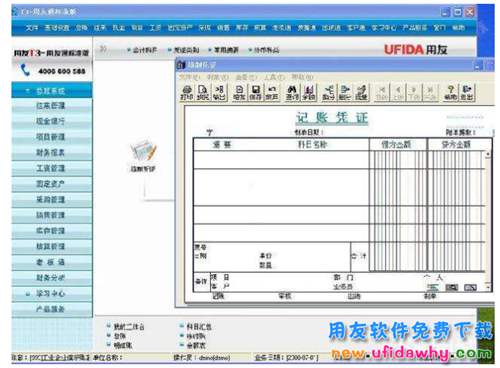Select 往来管理 in the left sidebar
500x368 pixels.
pyautogui.click(x=52, y=106)
